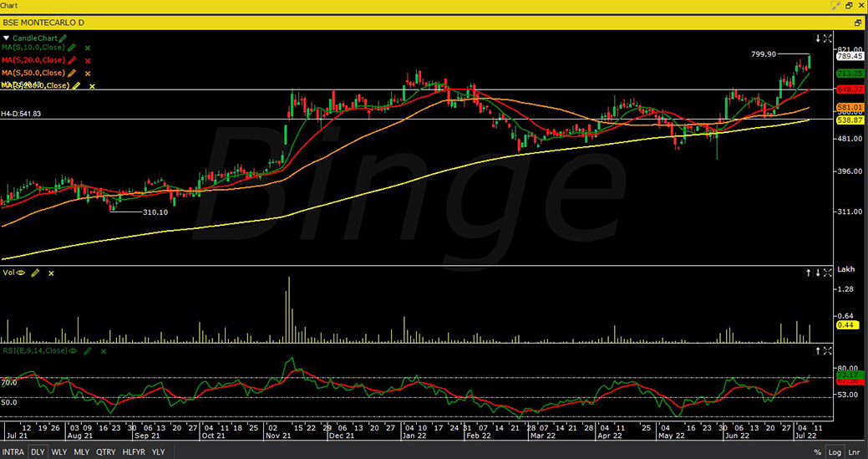Select the DLY timeframe

38,451
